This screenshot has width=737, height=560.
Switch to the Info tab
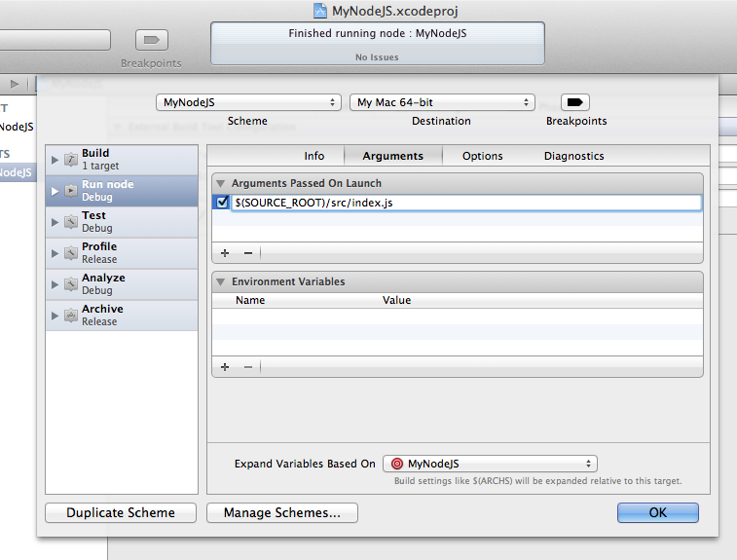pos(313,156)
